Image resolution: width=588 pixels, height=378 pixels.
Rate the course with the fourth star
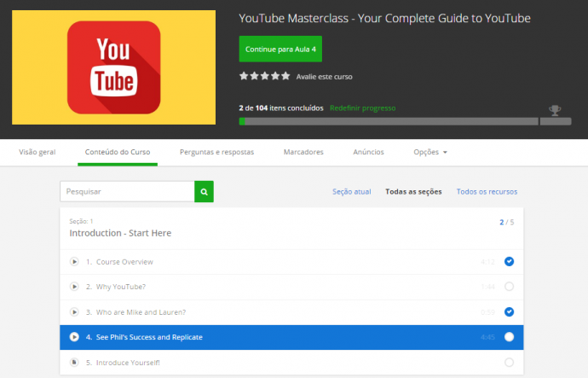275,76
